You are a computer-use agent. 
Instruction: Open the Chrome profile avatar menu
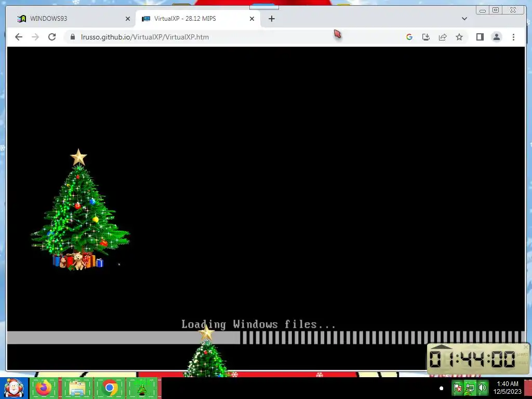(x=496, y=37)
